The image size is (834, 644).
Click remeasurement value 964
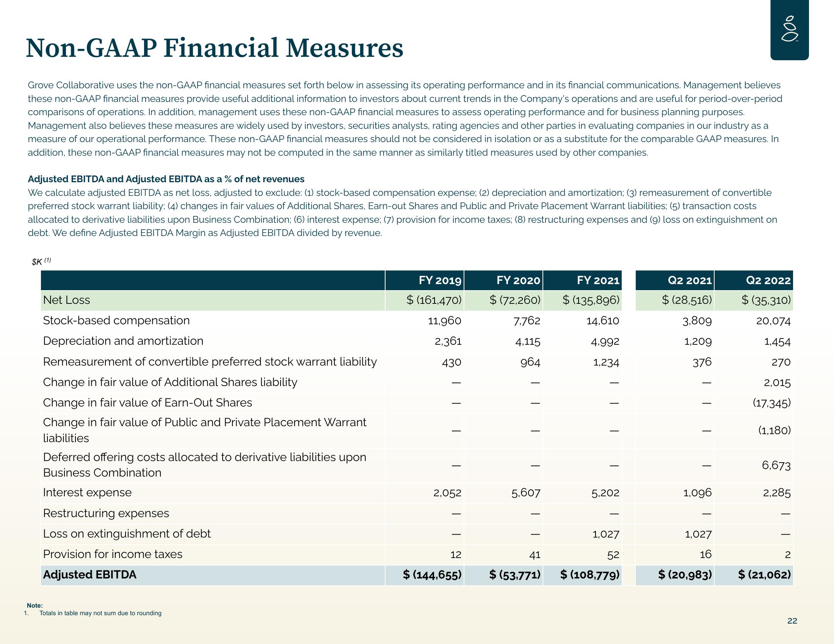(x=530, y=362)
